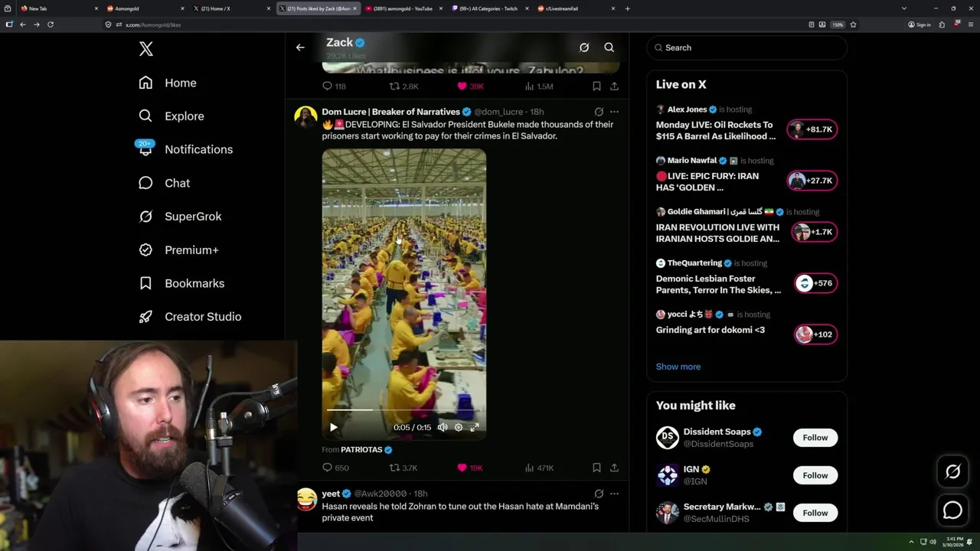Click the video progress bar
Viewport: 980px width, 551px height.
click(404, 410)
